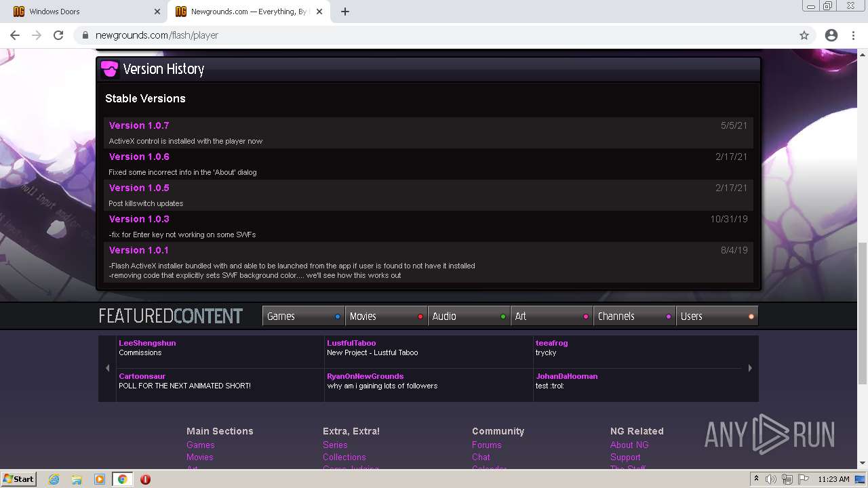868x488 pixels.
Task: Select the Art featured content tab
Action: (552, 316)
